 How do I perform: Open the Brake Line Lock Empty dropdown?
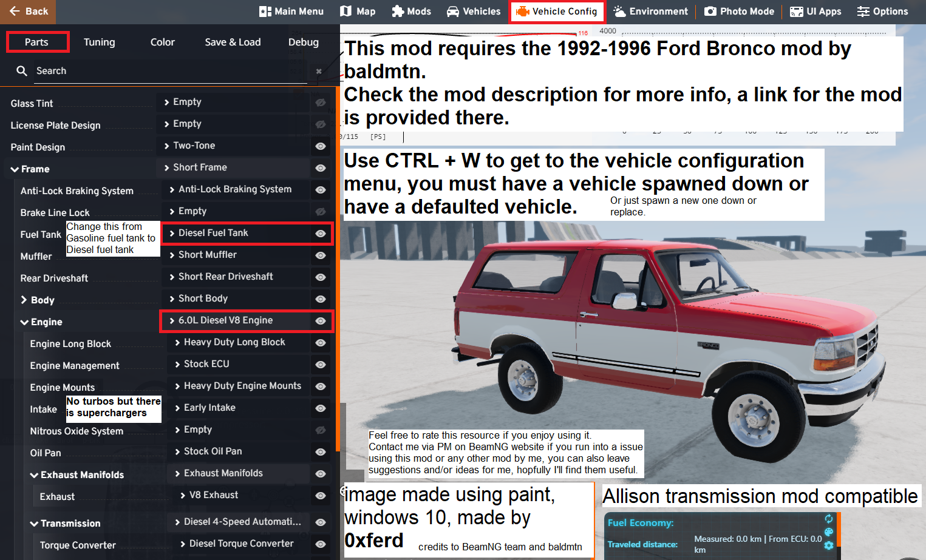(236, 211)
